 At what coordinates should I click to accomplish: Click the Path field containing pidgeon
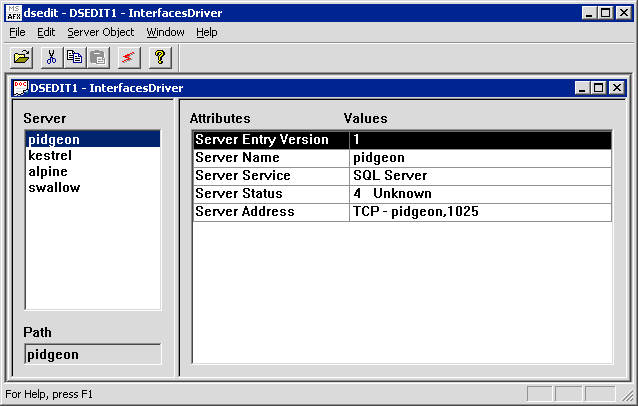93,354
